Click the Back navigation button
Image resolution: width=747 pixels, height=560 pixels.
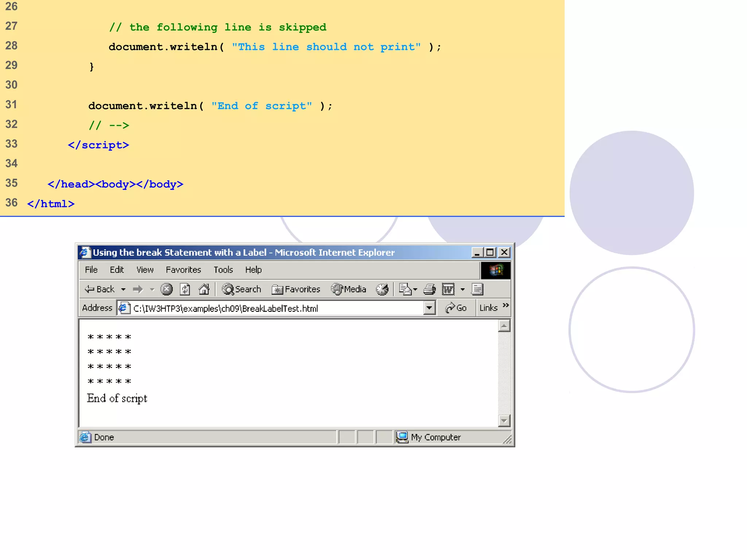tap(100, 289)
